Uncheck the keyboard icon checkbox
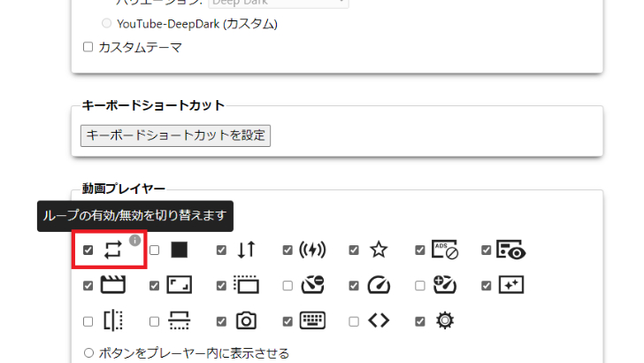The height and width of the screenshot is (363, 644). (x=287, y=321)
